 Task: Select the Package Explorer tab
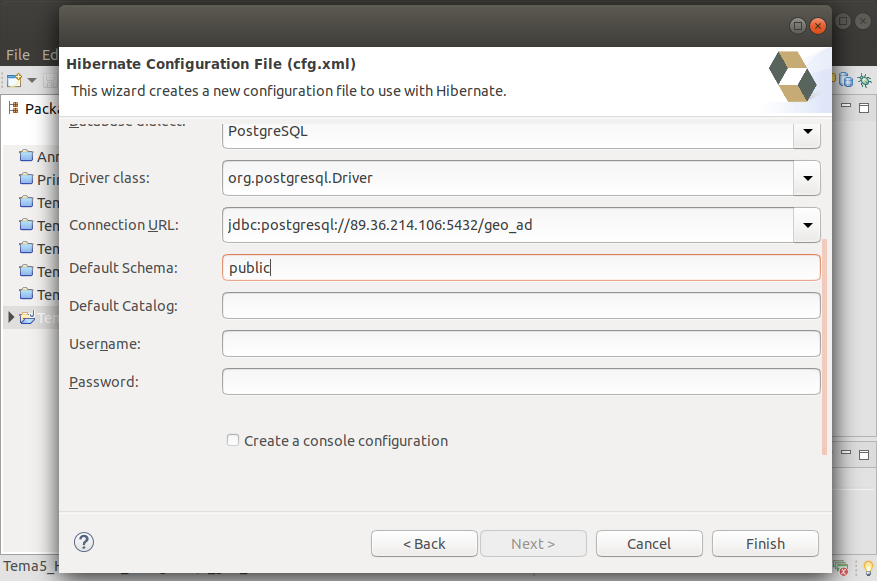pyautogui.click(x=34, y=108)
